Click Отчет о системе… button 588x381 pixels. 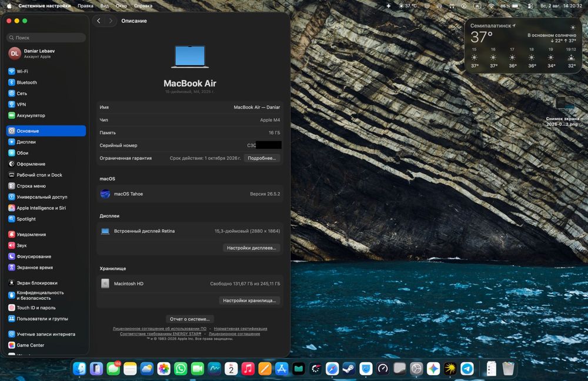pos(190,319)
